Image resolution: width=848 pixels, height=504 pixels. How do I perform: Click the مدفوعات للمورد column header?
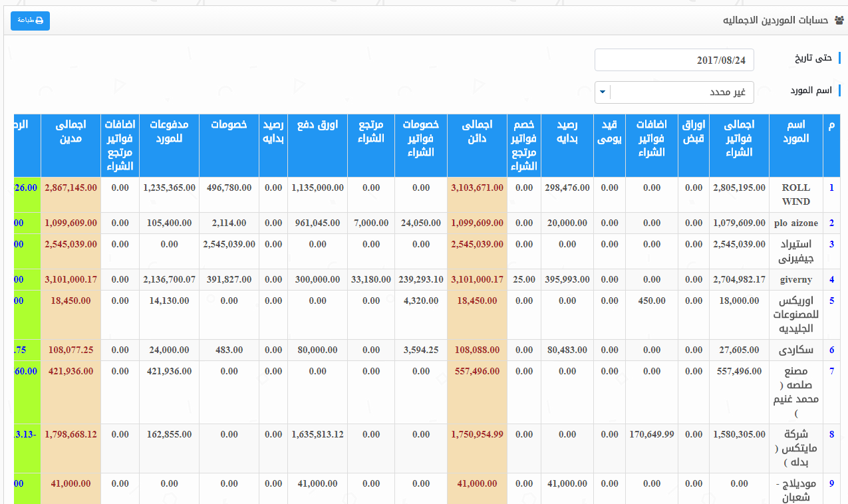(169, 132)
